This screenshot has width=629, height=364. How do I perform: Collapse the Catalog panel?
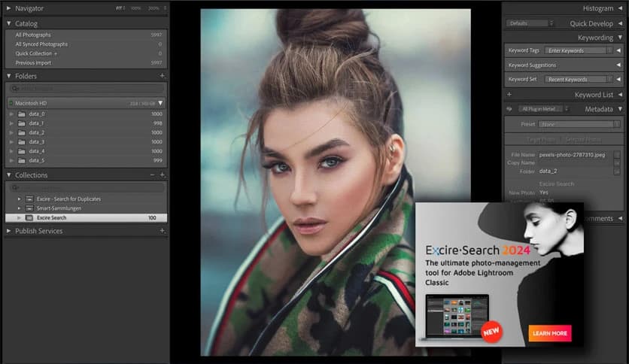click(8, 23)
